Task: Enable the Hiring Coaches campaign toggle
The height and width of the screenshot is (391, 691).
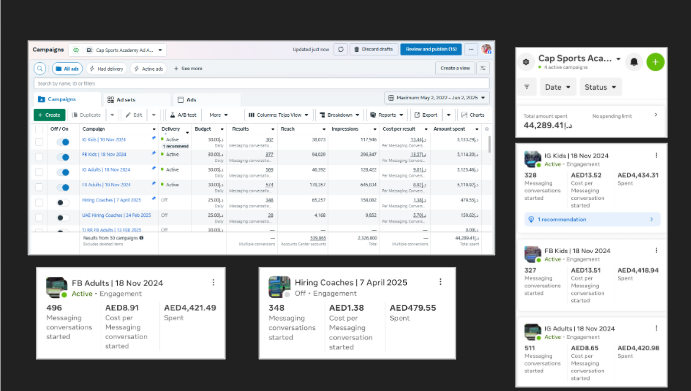Action: point(63,203)
